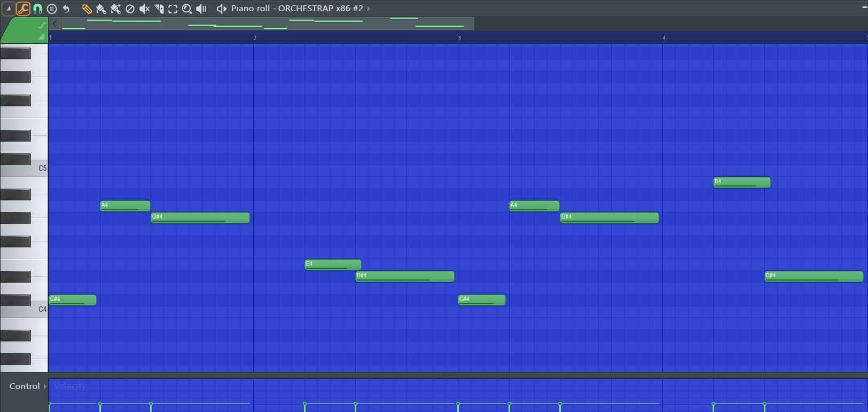
Task: Select the C#4 note at bar 3
Action: pyautogui.click(x=482, y=300)
